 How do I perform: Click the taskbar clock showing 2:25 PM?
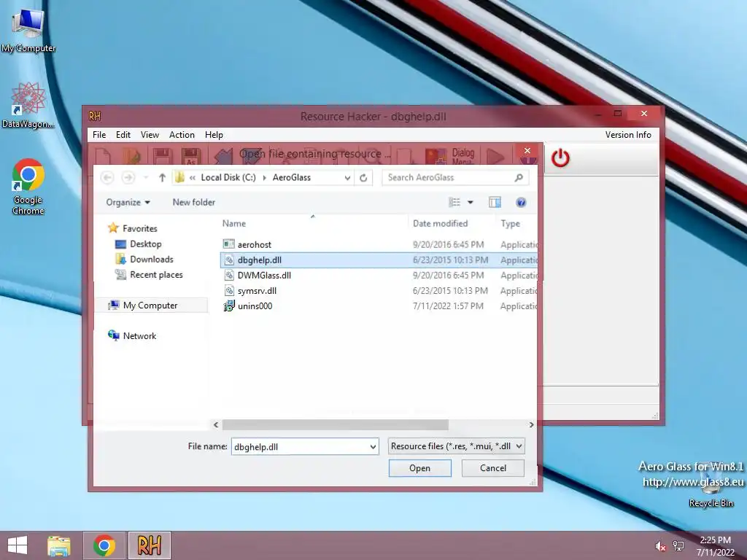click(x=715, y=545)
